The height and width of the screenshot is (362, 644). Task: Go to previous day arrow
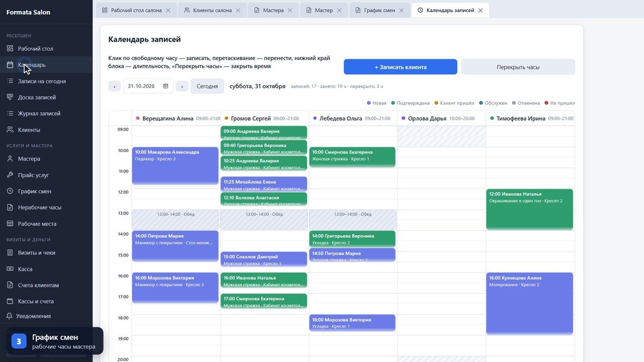[115, 86]
